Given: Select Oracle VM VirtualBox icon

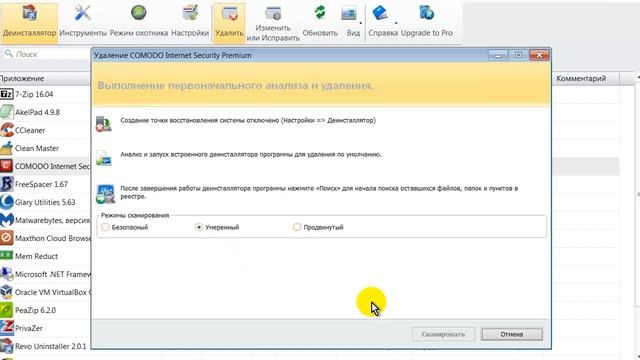Looking at the screenshot, I should pos(7,292).
